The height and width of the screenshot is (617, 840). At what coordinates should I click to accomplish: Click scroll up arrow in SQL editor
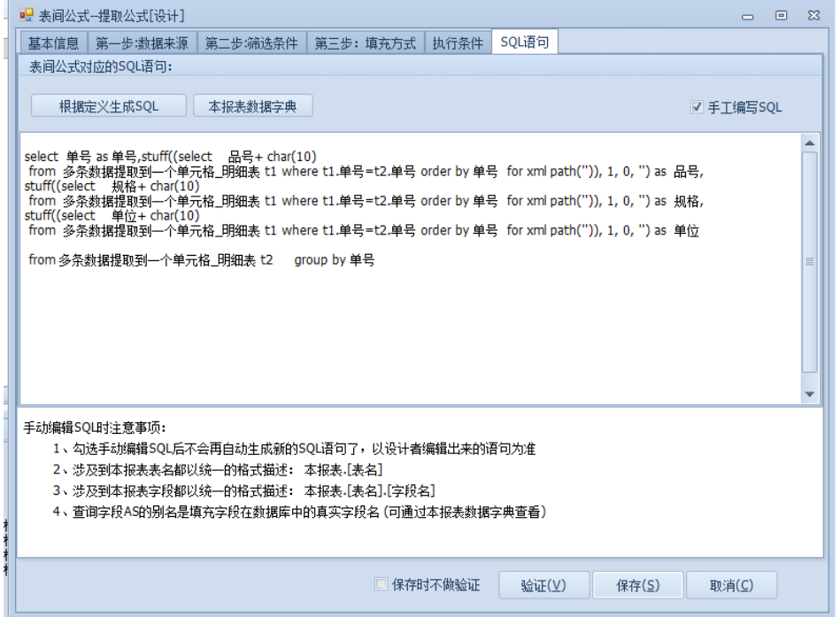point(808,142)
